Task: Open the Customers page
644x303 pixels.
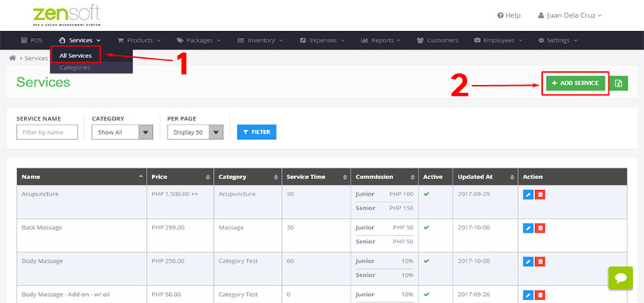Action: click(x=437, y=40)
